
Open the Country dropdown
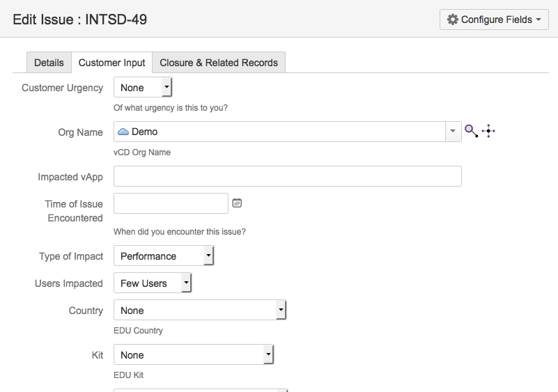pyautogui.click(x=200, y=310)
